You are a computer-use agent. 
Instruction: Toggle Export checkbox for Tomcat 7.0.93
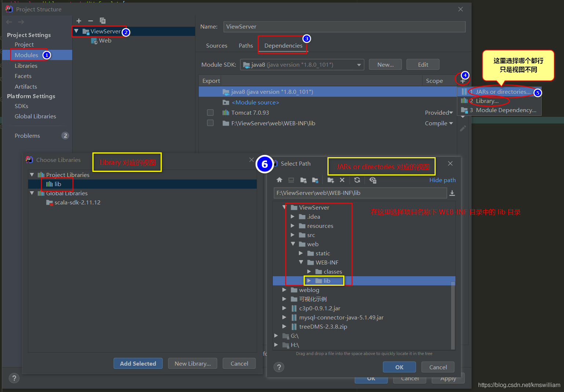coord(210,112)
